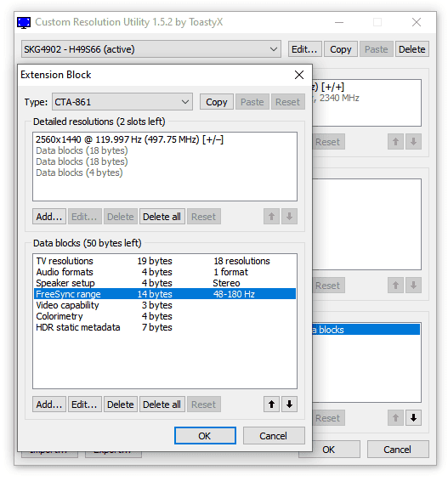Move detailed resolution up in Extension Block
This screenshot has height=481, width=448.
271,217
